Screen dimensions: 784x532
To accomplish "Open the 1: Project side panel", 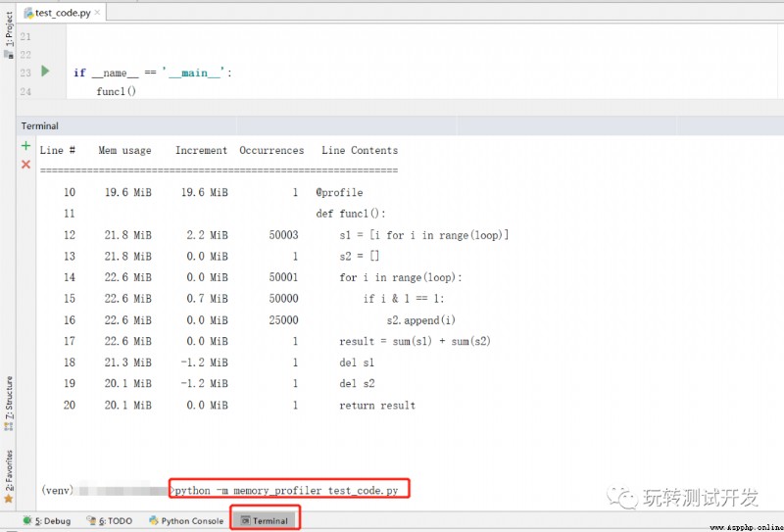I will pos(9,34).
